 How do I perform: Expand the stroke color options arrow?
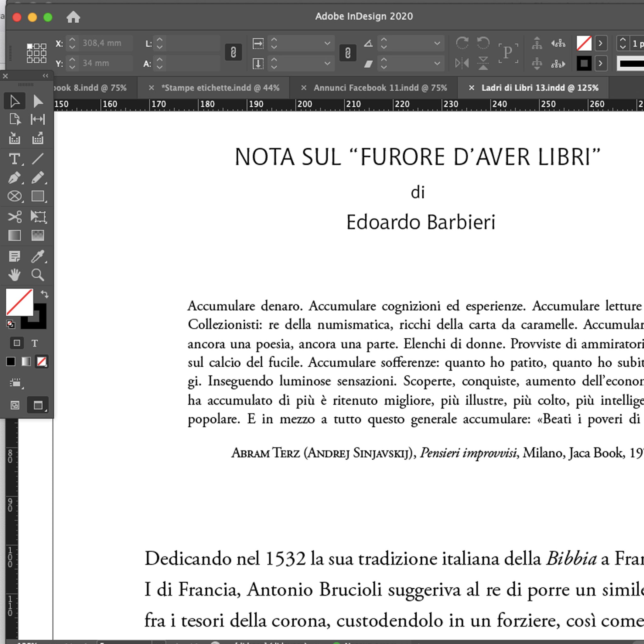(601, 63)
